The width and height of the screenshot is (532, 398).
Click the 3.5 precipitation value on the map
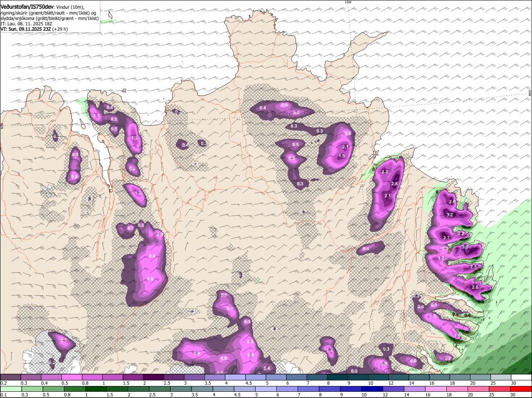tap(465, 247)
